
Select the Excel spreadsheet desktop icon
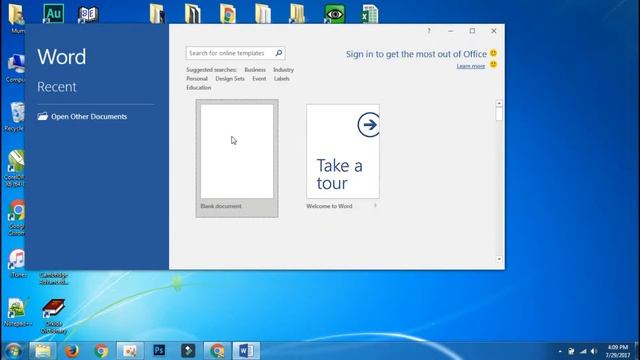pos(369,14)
